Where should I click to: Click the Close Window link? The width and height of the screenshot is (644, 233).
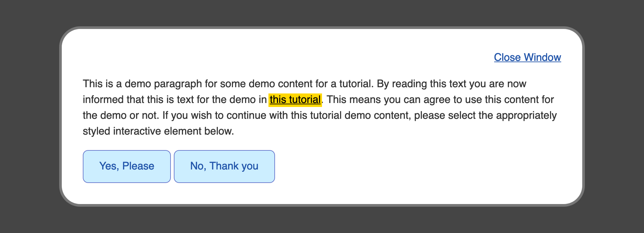[x=527, y=57]
